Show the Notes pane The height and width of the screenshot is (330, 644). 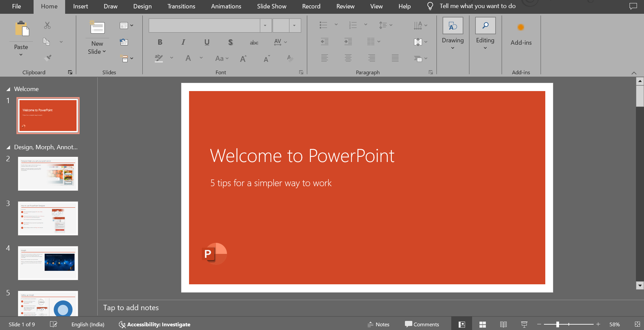378,324
